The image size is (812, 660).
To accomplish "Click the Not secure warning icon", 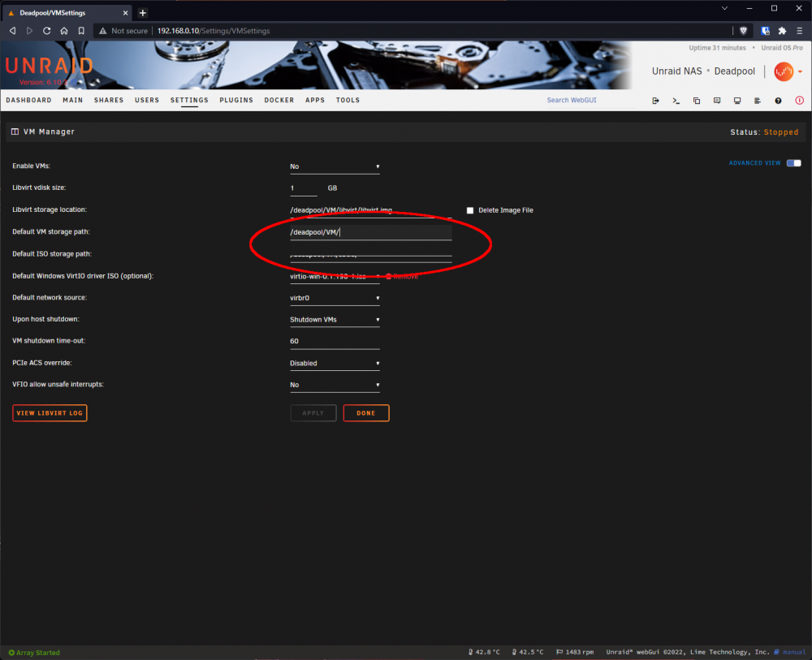I will (102, 31).
